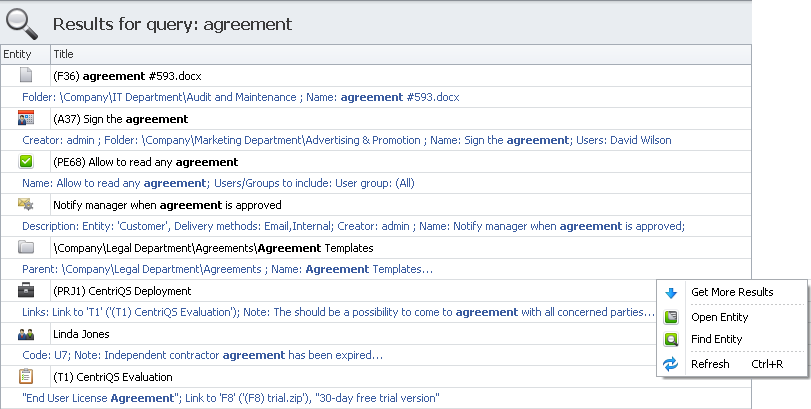The height and width of the screenshot is (409, 811).
Task: Click the Entity column header
Action: pyautogui.click(x=18, y=53)
